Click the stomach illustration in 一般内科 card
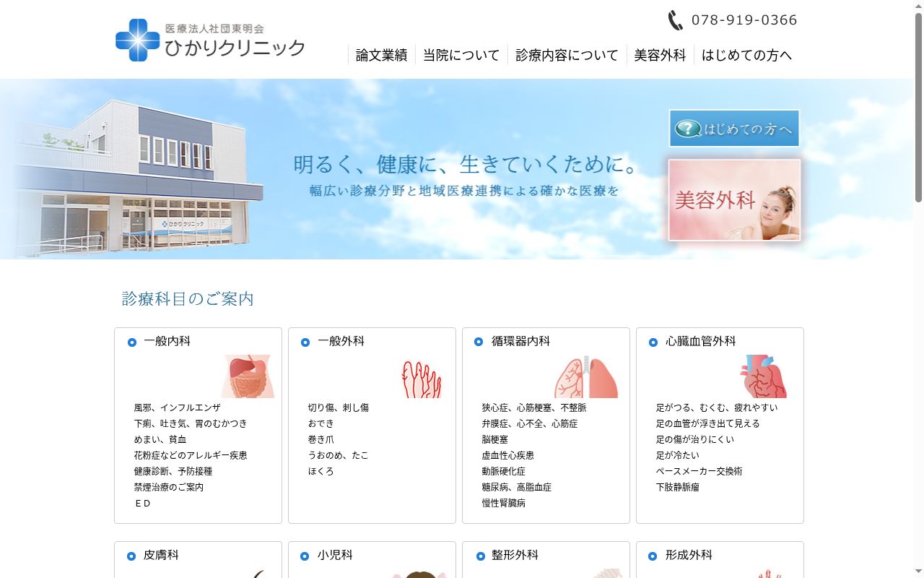 (248, 376)
